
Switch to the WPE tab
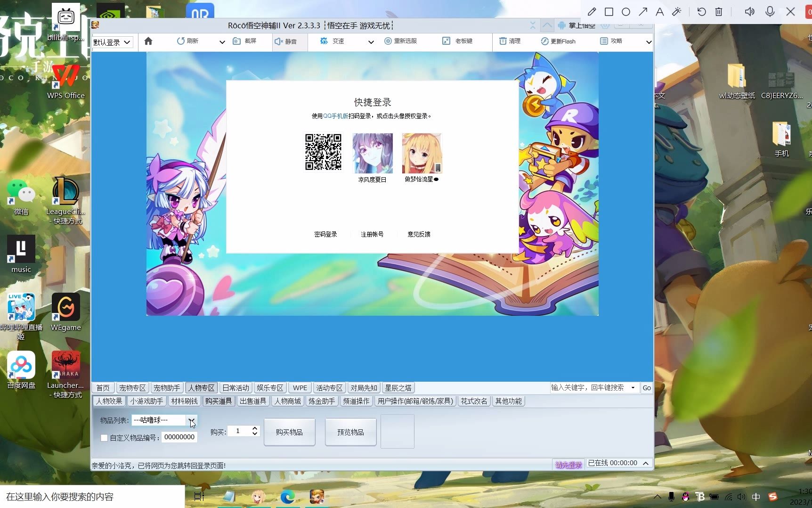(300, 388)
